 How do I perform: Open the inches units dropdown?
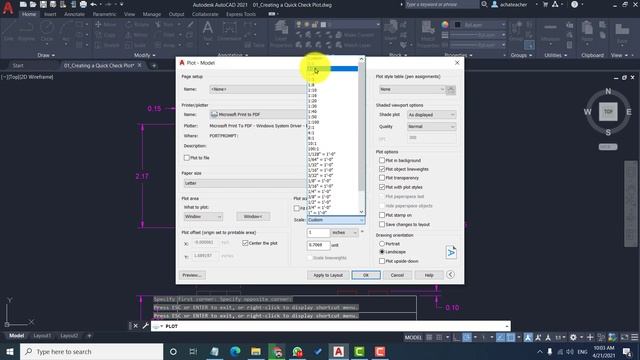coord(344,233)
